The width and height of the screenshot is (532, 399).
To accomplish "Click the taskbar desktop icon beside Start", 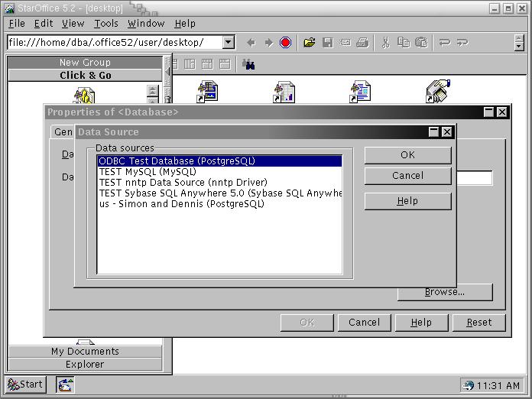I will [x=65, y=385].
